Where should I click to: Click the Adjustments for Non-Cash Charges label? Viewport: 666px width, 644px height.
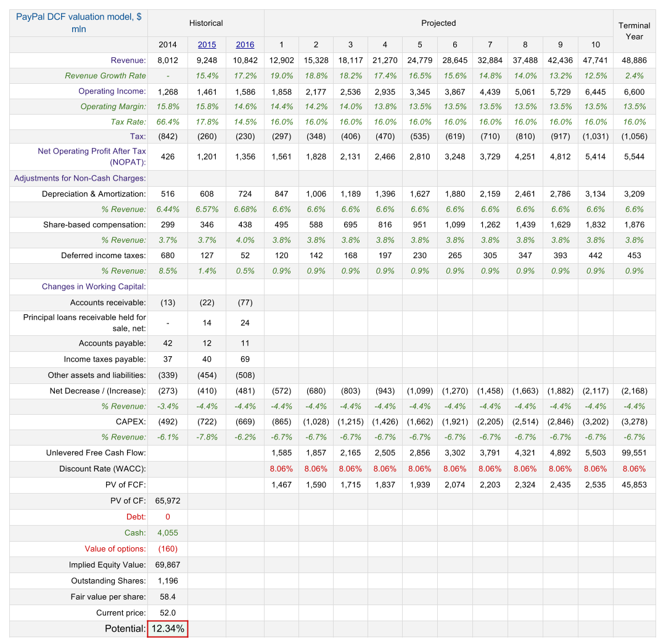(x=80, y=178)
